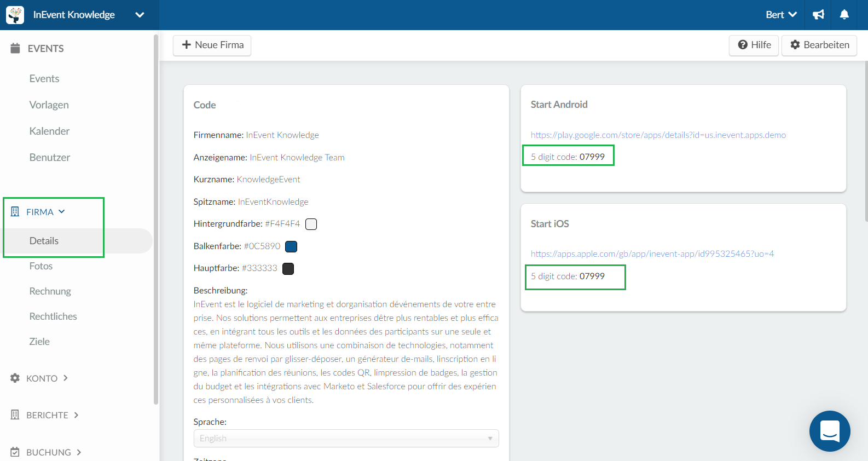Select Details under FIRMA
Image resolution: width=868 pixels, height=461 pixels.
[44, 241]
